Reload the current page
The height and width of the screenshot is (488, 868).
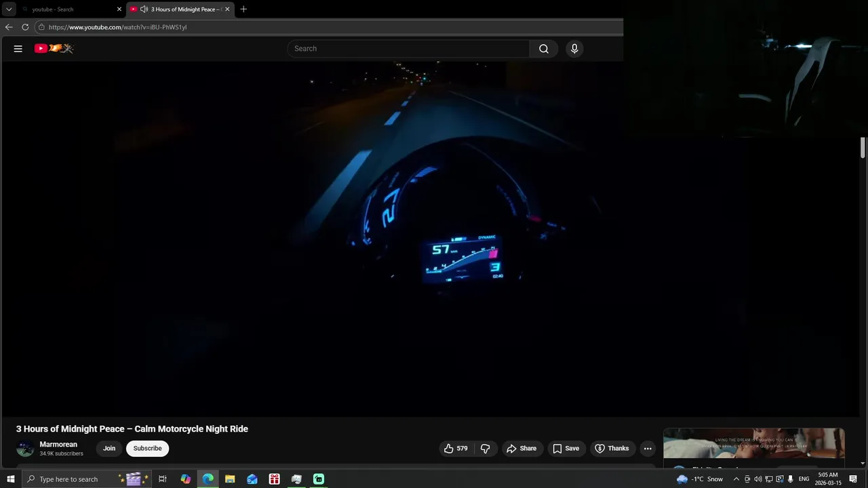tap(25, 27)
